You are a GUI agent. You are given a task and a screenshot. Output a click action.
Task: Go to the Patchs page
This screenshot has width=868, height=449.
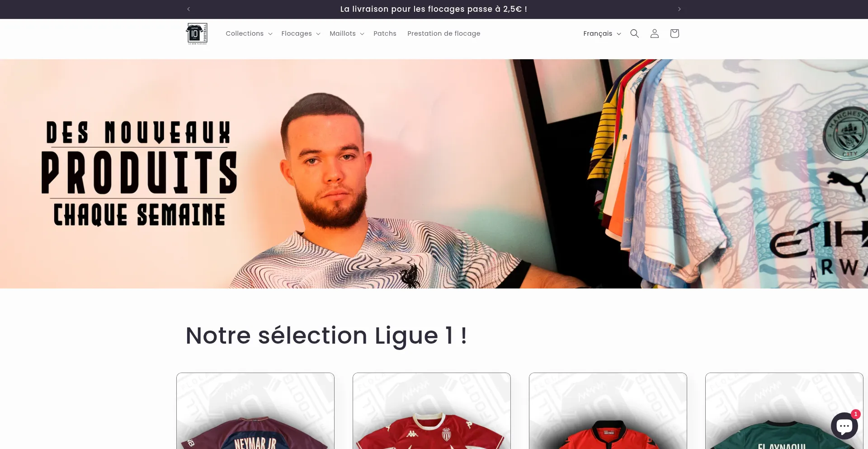click(385, 33)
